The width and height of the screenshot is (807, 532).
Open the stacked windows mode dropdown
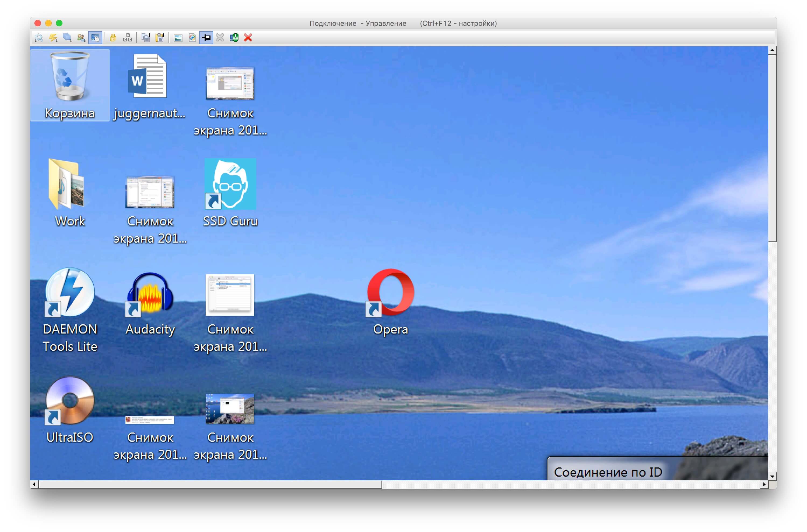point(67,38)
